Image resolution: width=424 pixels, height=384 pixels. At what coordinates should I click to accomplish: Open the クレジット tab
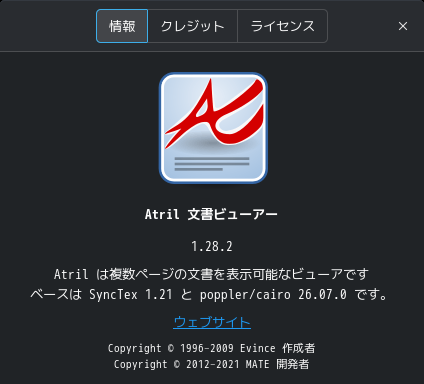pos(193,26)
